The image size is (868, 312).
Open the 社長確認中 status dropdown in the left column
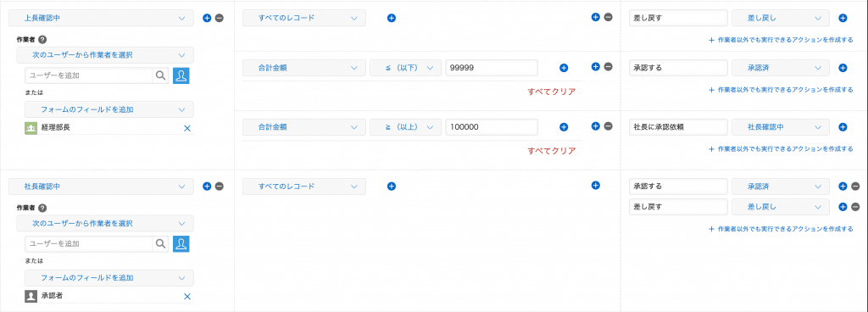point(102,187)
